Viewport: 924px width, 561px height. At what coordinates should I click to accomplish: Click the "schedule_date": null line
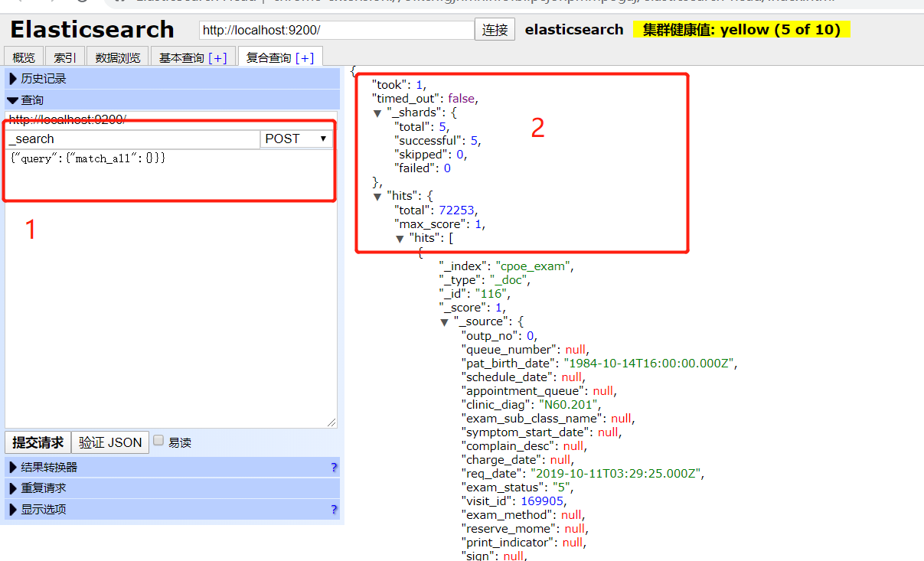click(x=524, y=377)
